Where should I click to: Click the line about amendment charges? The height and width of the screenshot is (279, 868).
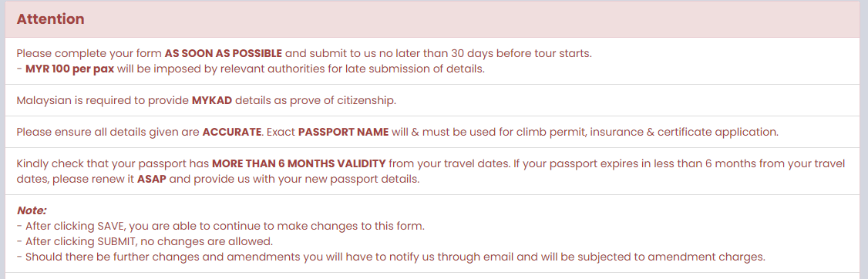[391, 257]
